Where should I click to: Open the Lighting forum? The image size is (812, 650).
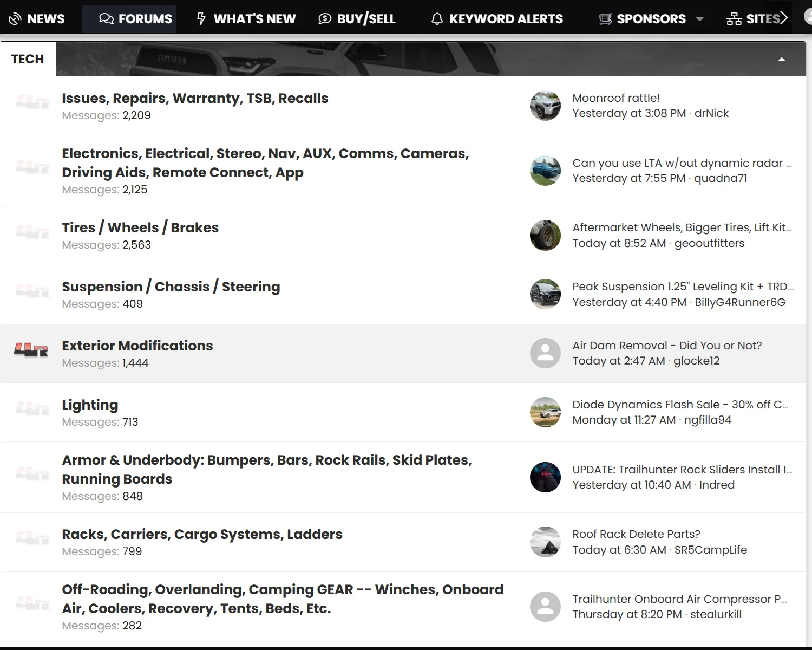pyautogui.click(x=90, y=405)
